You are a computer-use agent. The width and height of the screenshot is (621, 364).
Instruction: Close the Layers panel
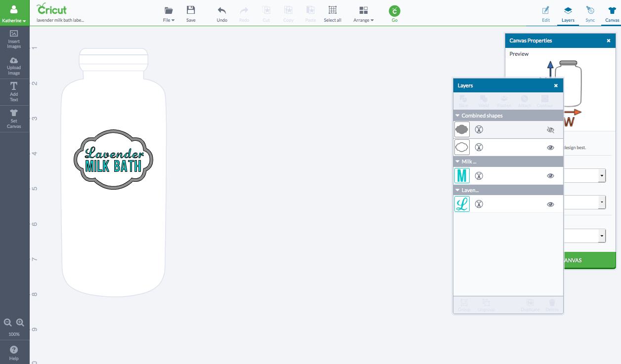[x=556, y=85]
